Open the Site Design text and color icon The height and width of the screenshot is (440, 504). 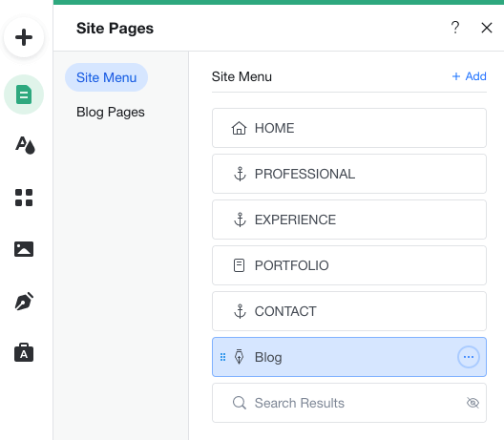click(25, 145)
